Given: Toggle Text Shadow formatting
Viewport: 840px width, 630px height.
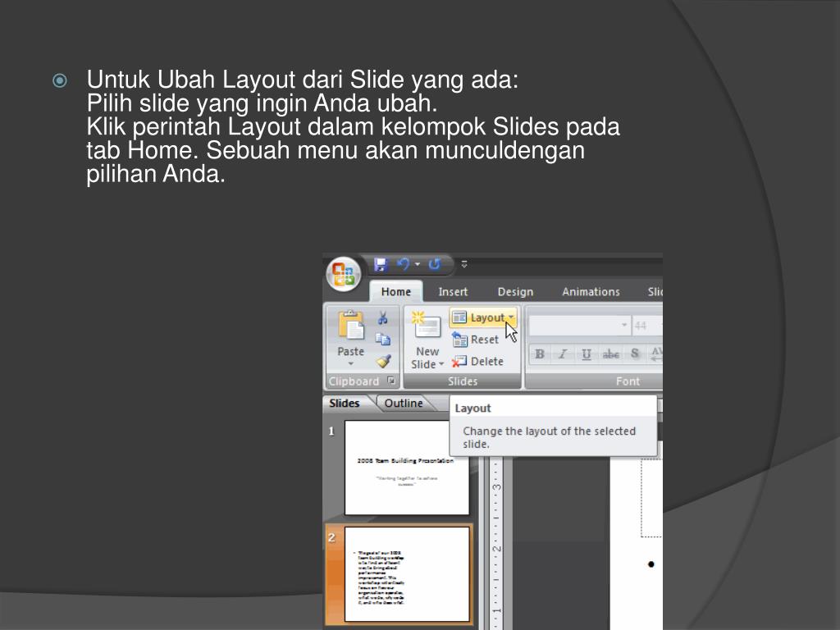Looking at the screenshot, I should tap(634, 354).
